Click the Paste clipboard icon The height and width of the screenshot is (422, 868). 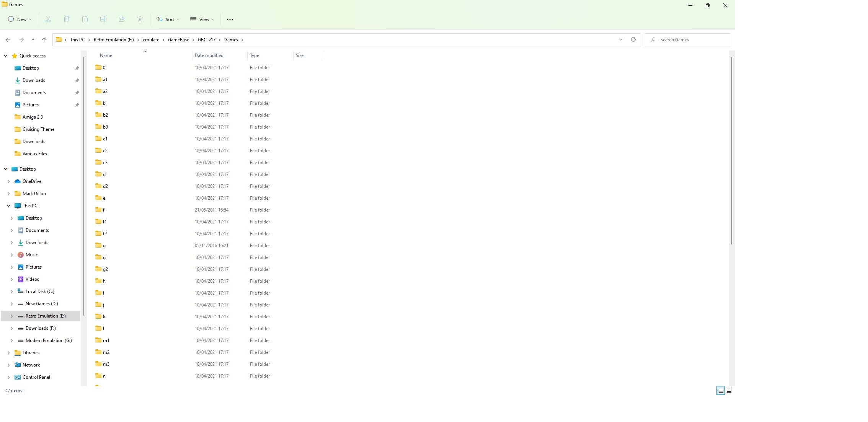point(85,19)
